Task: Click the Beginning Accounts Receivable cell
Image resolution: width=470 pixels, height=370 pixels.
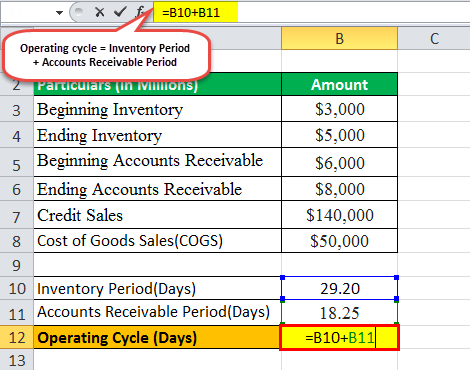Action: (158, 162)
